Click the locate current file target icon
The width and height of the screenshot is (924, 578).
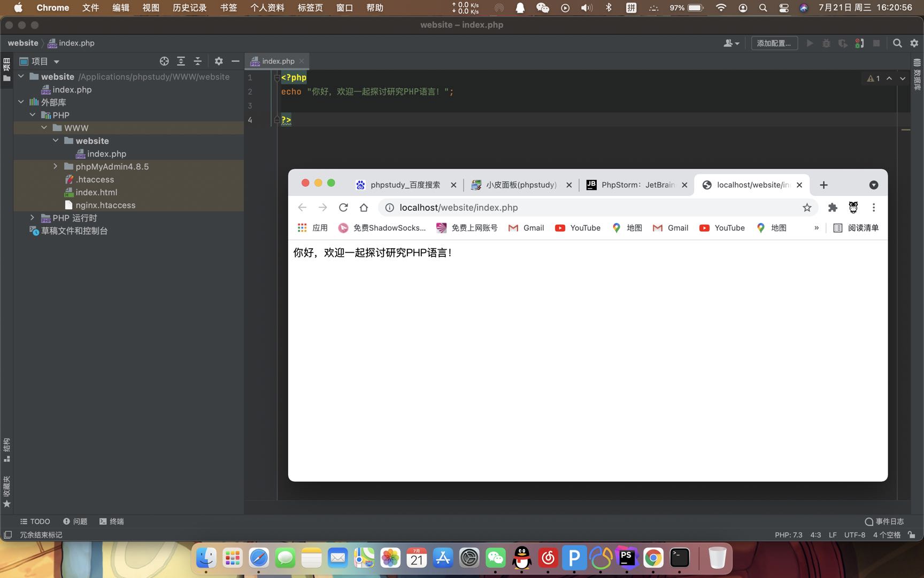pos(164,61)
